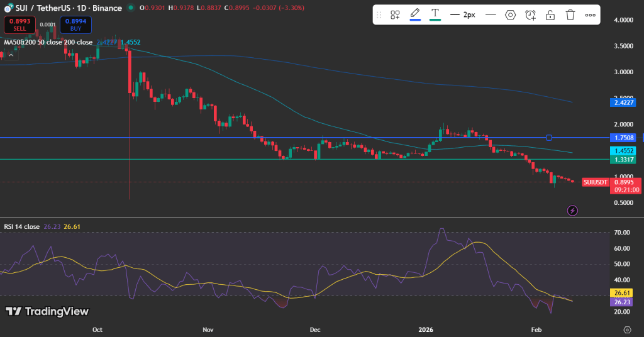The image size is (644, 337).
Task: Change text color with the T icon
Action: pos(435,14)
